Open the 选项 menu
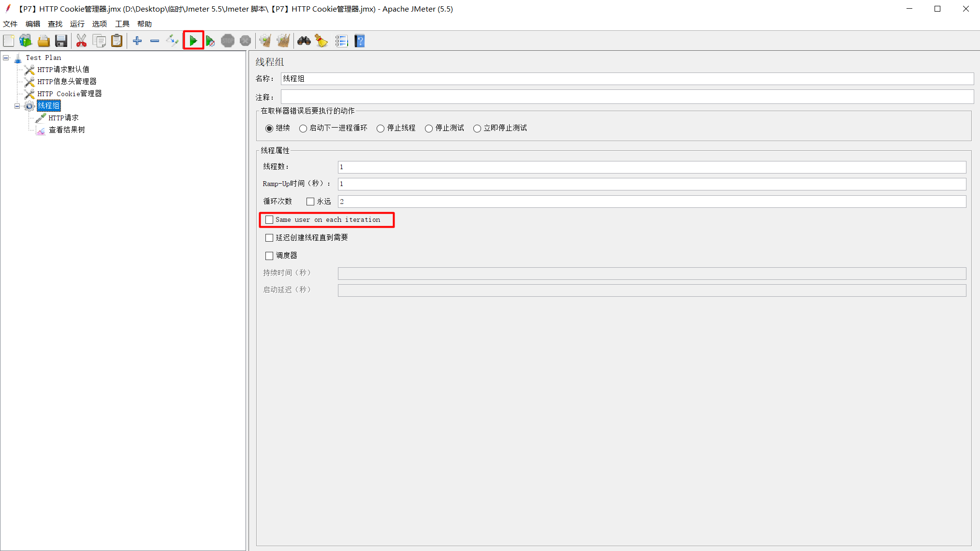980x551 pixels. click(x=99, y=24)
